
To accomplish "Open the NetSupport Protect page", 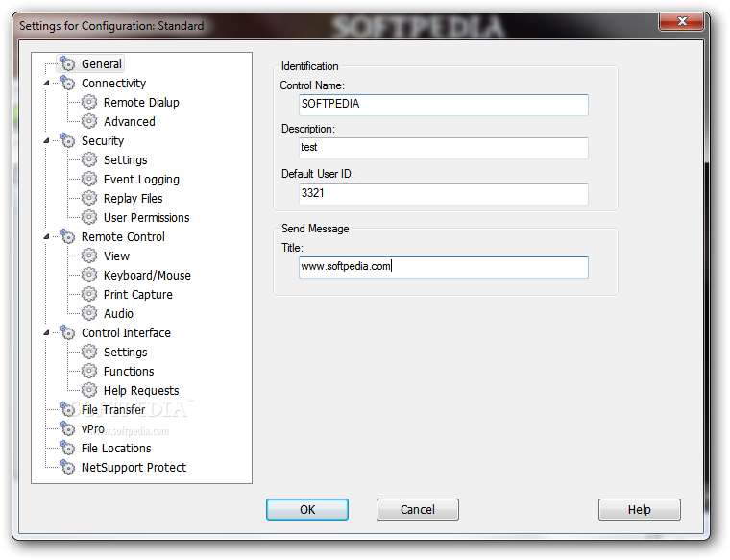I will click(x=134, y=468).
